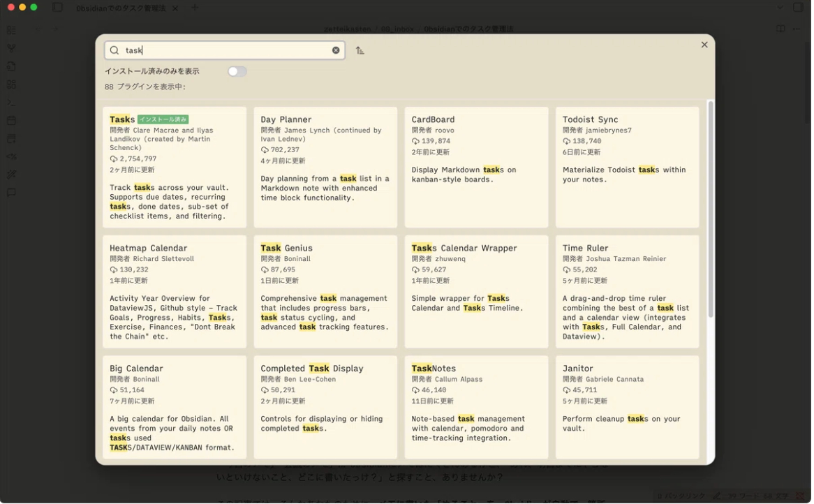This screenshot has width=814, height=504.
Task: Click '11日前に更新' on TaskNotes
Action: [x=432, y=401]
